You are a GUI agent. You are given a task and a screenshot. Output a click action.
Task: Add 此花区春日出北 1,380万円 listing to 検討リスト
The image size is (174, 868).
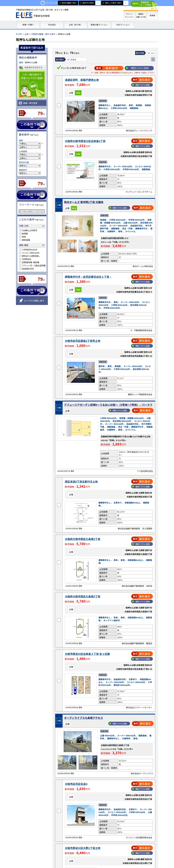point(142,282)
